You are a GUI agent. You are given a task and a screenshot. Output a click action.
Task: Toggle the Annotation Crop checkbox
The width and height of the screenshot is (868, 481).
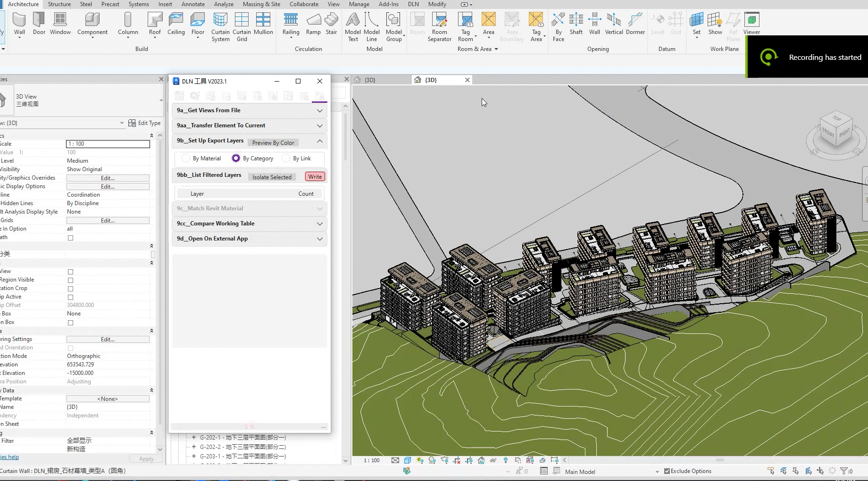pyautogui.click(x=70, y=289)
